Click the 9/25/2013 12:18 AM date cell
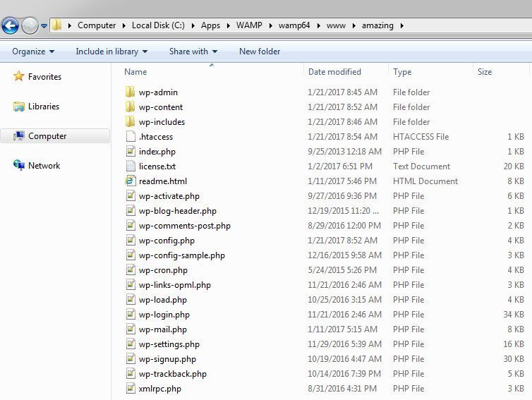The image size is (532, 400). (x=344, y=151)
